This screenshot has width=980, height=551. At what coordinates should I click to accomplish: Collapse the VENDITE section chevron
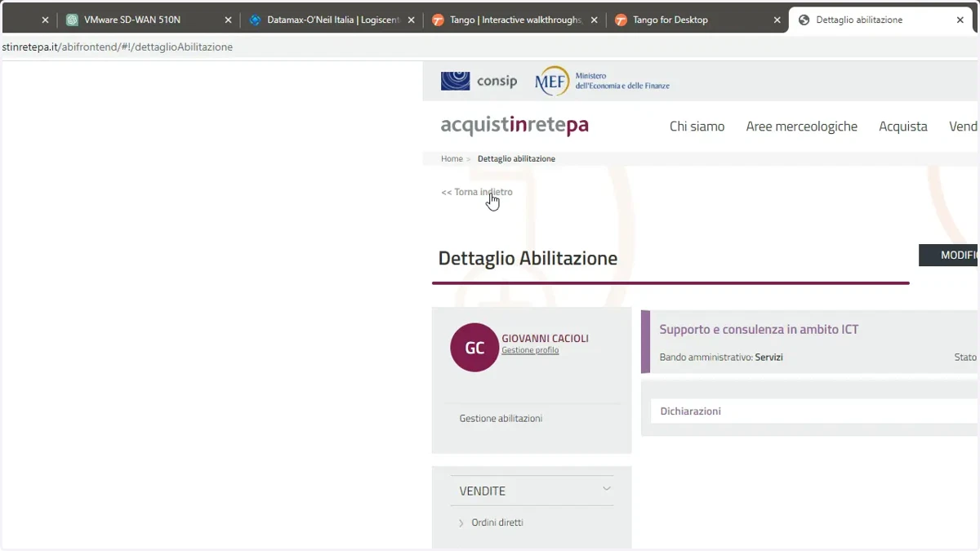click(607, 489)
